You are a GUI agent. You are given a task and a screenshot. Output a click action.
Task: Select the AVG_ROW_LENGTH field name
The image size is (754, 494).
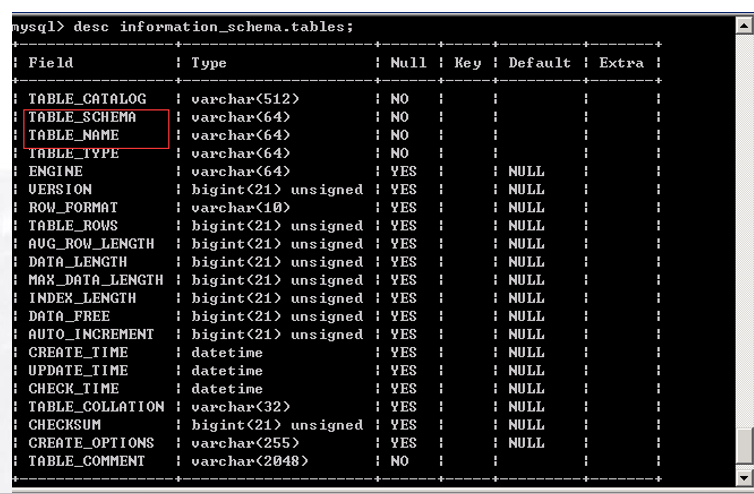(x=91, y=244)
